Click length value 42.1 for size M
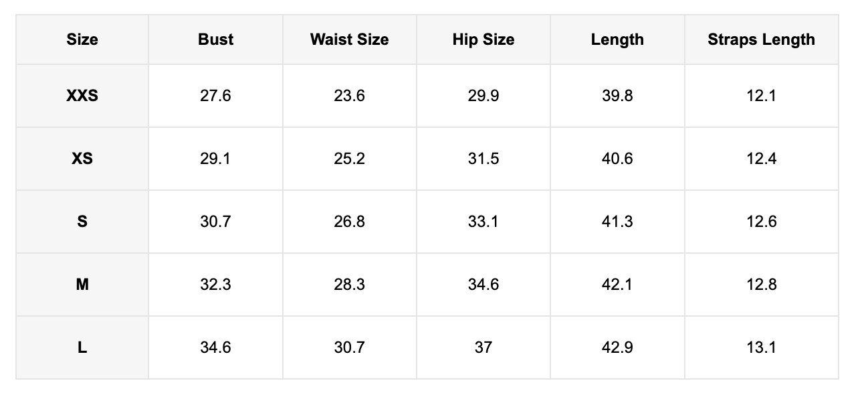868x393 pixels. pyautogui.click(x=617, y=285)
